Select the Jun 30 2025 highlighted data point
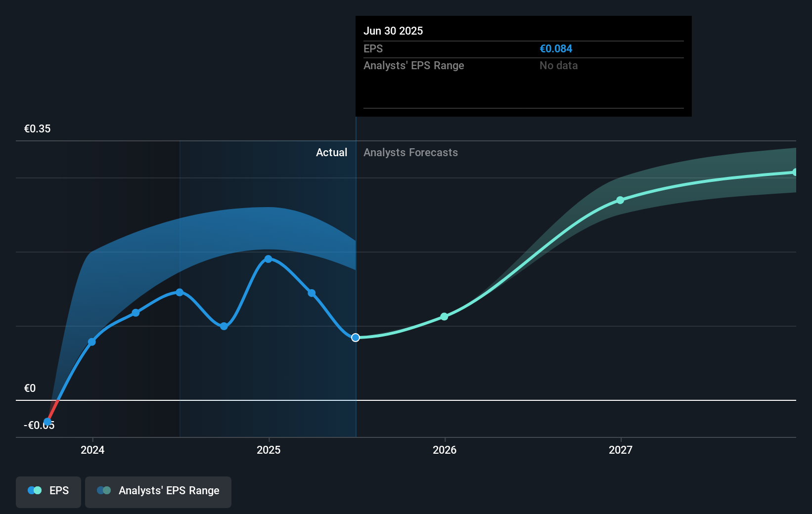Image resolution: width=812 pixels, height=514 pixels. pos(356,338)
